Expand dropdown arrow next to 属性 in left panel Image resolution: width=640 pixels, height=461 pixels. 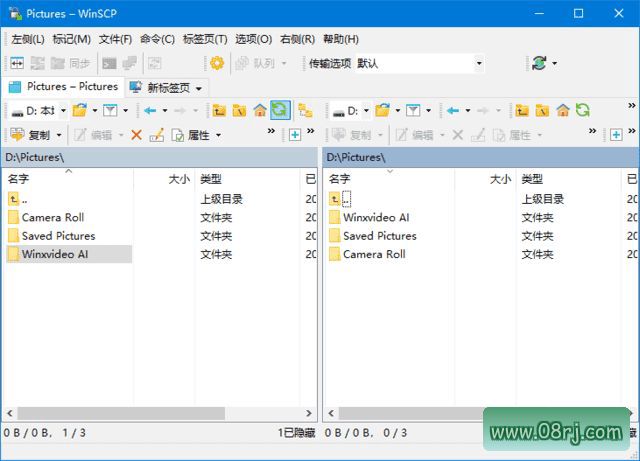(218, 135)
